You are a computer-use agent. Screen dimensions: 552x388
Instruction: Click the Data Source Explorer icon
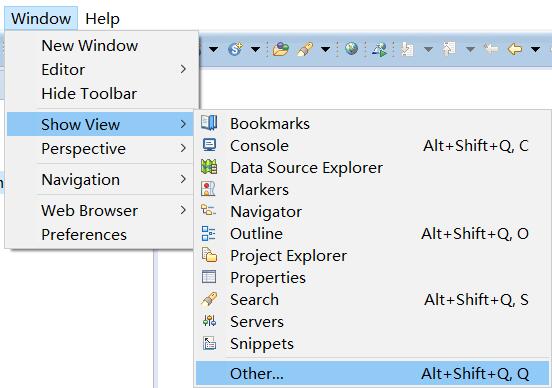pyautogui.click(x=209, y=167)
